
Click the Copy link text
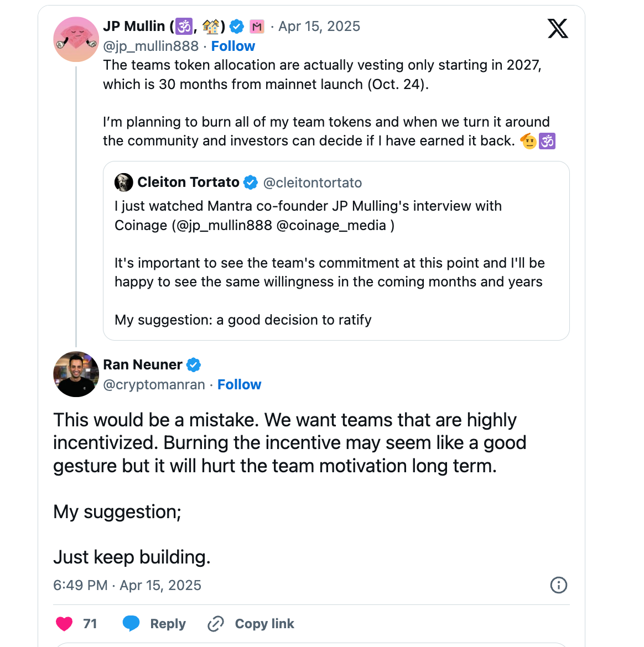[264, 624]
